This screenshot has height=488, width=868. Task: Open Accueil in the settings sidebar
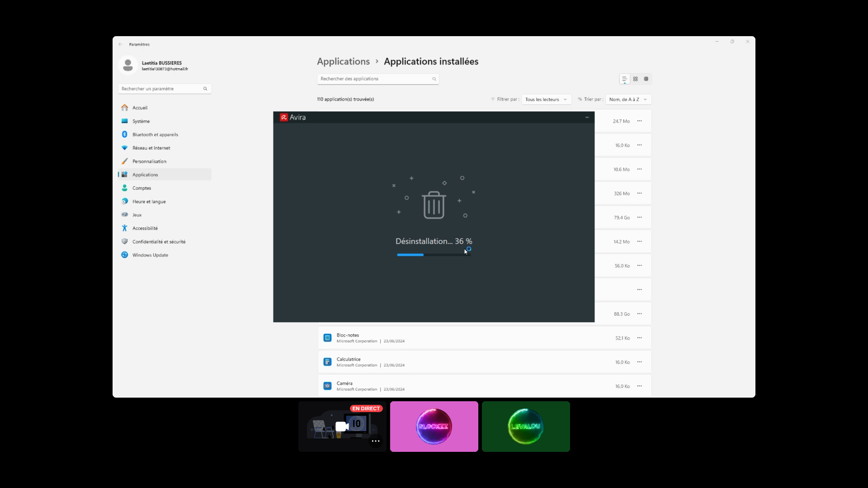click(x=165, y=108)
